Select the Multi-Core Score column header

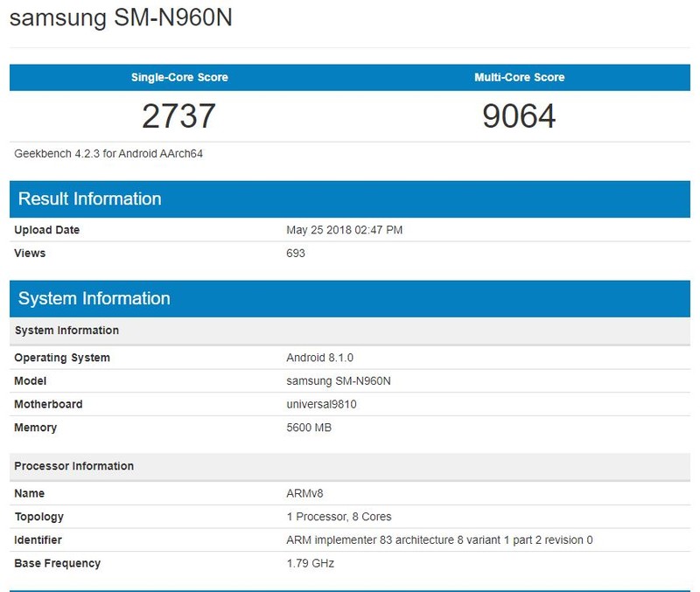[x=518, y=77]
